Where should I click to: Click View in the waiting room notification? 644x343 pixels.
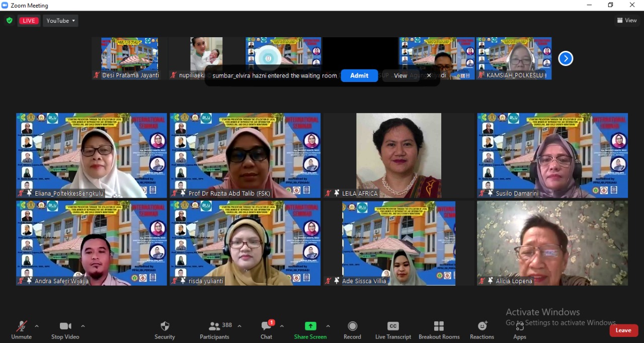click(400, 75)
